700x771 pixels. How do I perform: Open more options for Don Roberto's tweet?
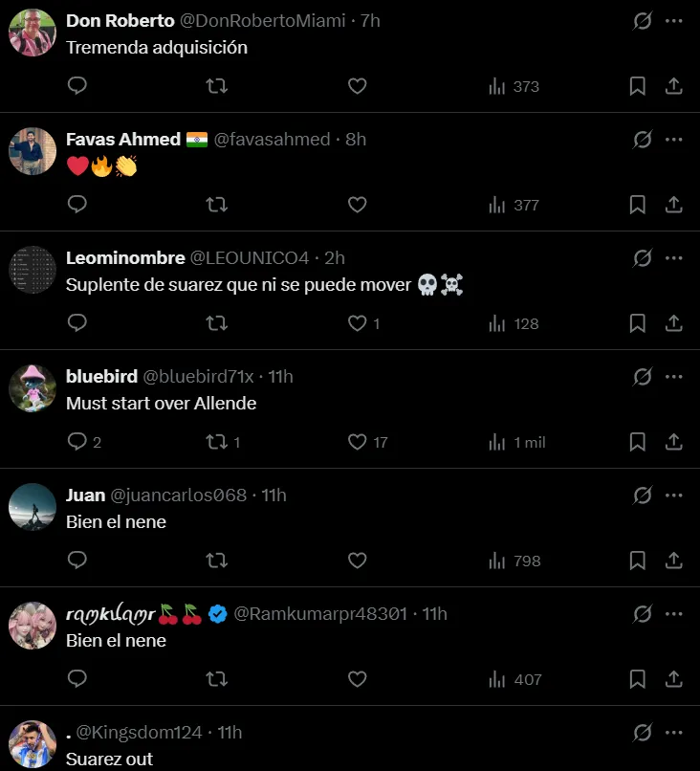coord(674,21)
